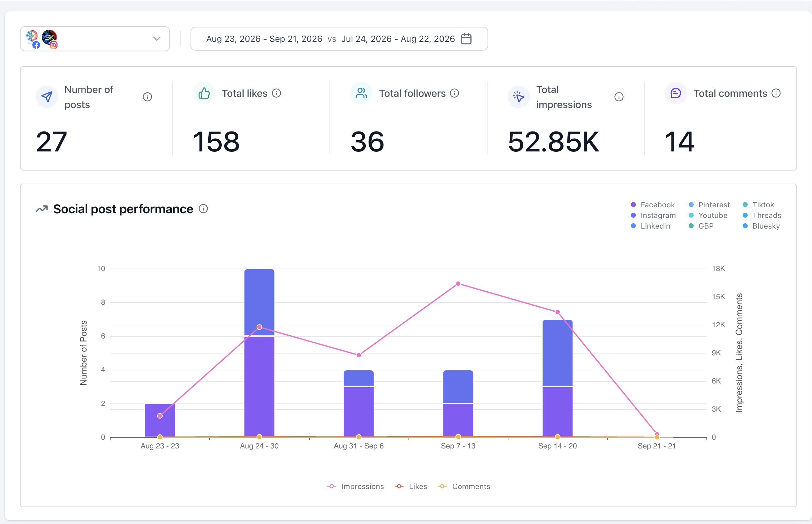Click the 158 total likes value
Screen dimensions: 812x524
point(216,141)
